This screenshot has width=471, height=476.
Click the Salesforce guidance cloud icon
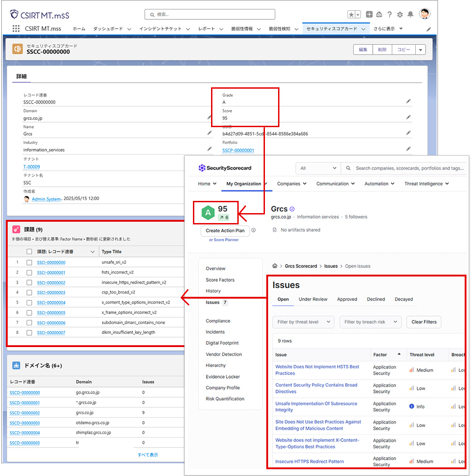point(379,14)
